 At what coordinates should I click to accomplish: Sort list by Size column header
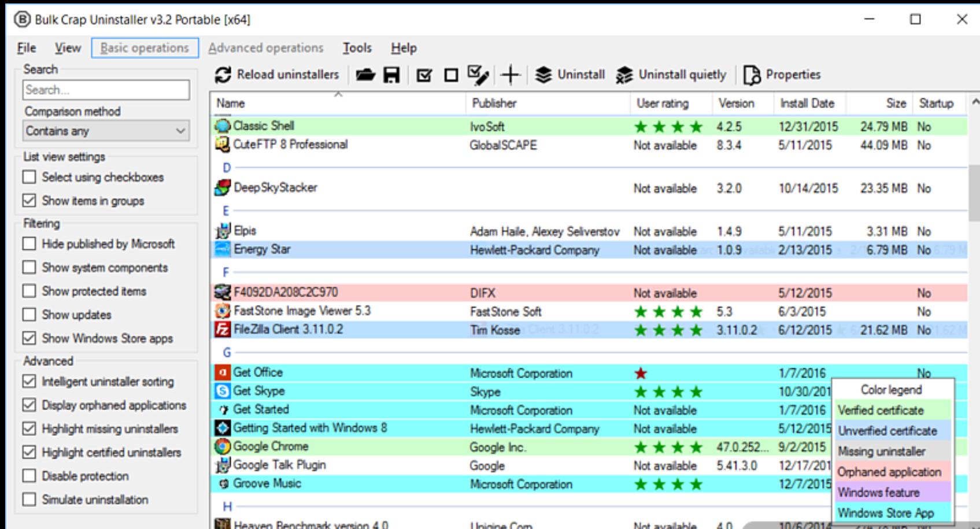point(879,103)
